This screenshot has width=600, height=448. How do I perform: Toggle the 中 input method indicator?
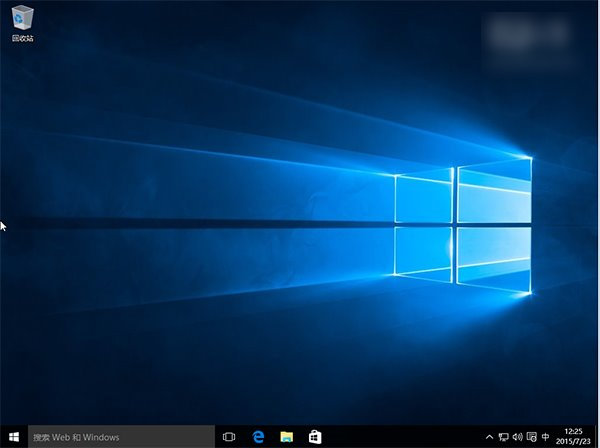click(546, 437)
